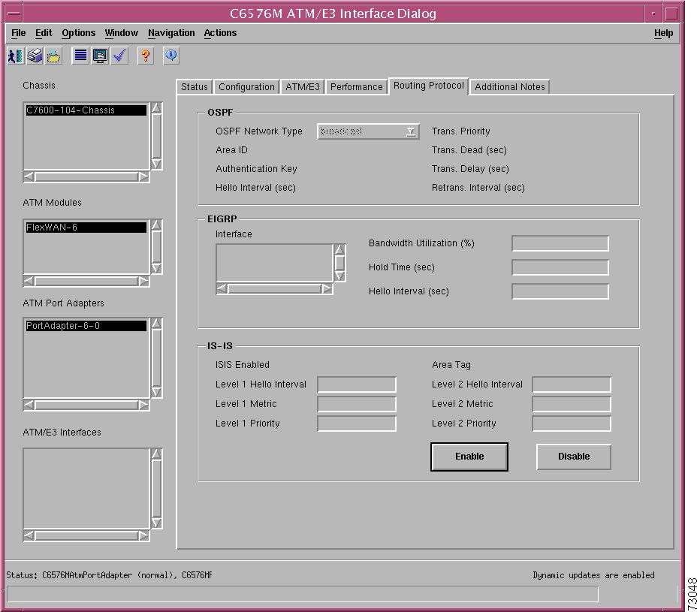Click the ATM Port Adapters scroll-right arrow
700x612 pixels.
pos(143,405)
